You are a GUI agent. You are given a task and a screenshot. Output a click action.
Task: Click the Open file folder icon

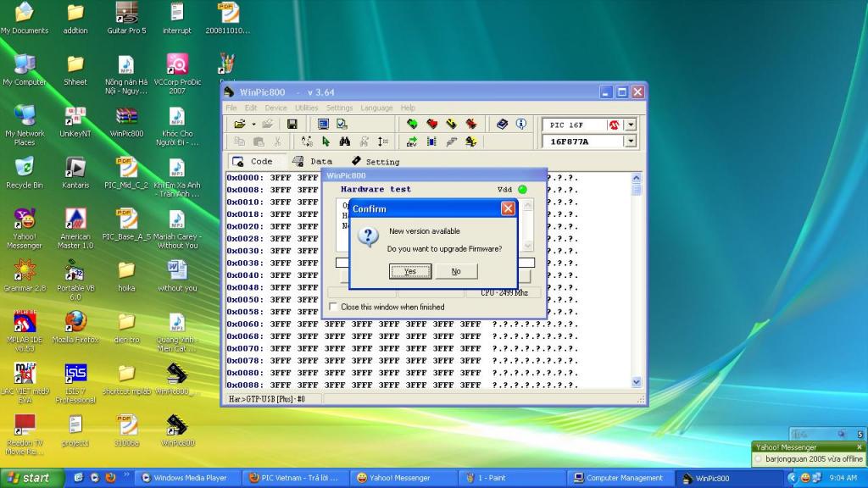(240, 124)
